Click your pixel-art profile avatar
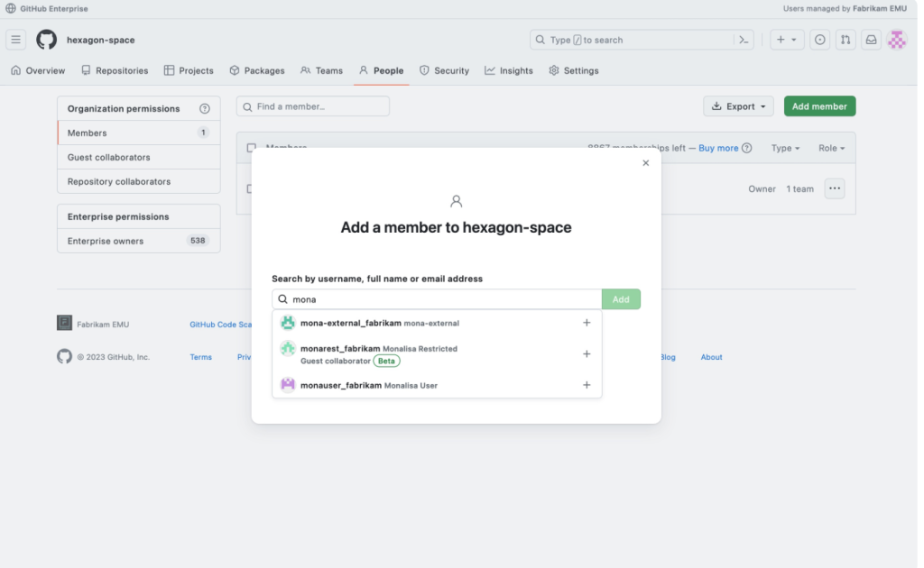The width and height of the screenshot is (924, 568). click(x=896, y=39)
